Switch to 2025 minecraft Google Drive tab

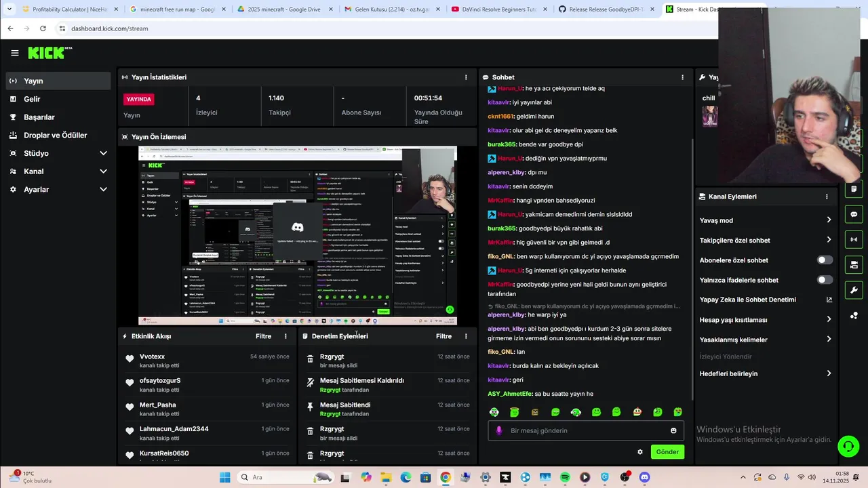point(283,9)
